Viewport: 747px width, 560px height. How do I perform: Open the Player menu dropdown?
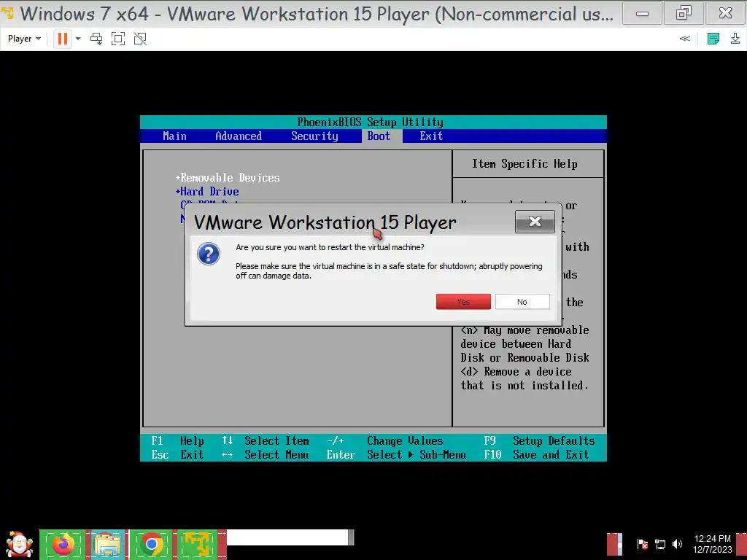pos(24,39)
